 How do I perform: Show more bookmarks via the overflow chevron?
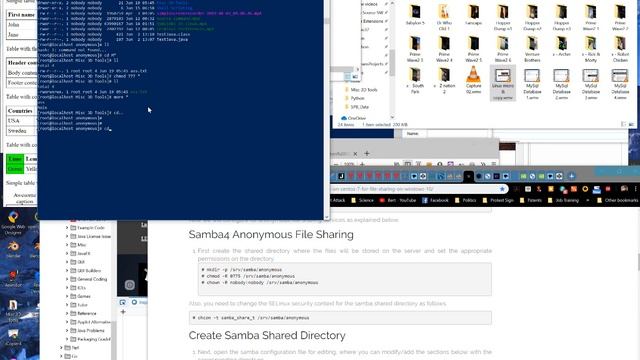coord(588,200)
